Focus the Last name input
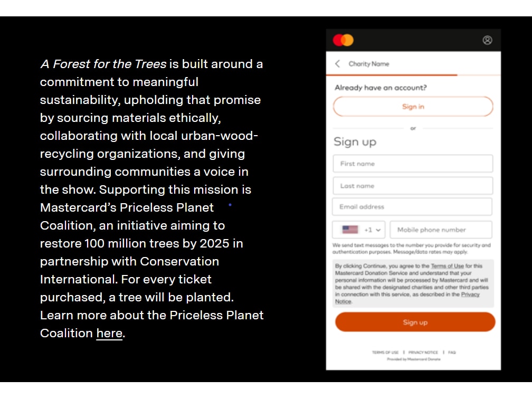532x399 pixels. pos(413,186)
